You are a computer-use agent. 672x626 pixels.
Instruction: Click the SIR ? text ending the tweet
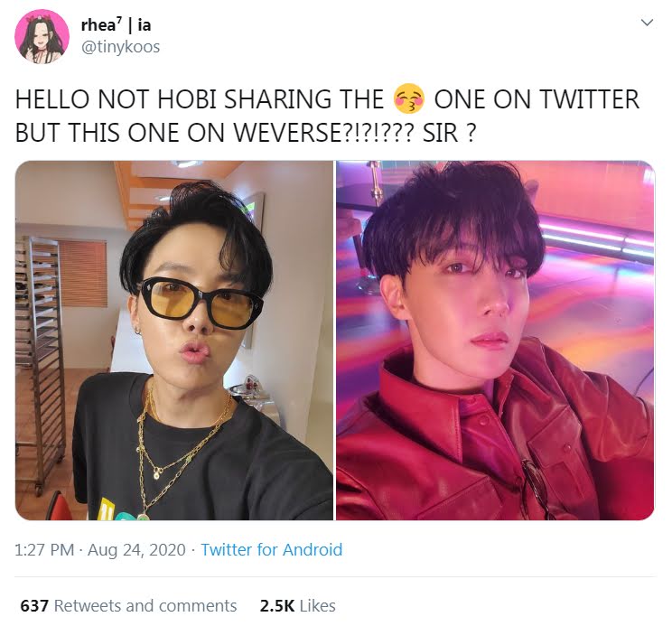(449, 133)
